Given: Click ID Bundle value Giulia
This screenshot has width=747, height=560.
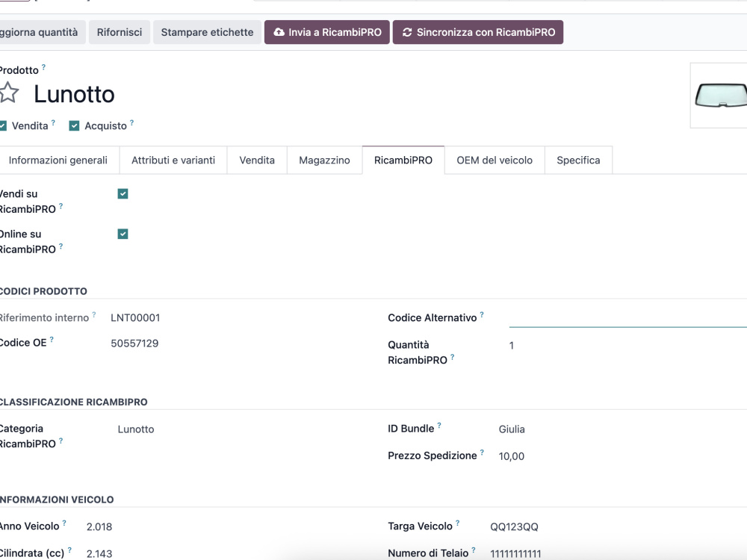Looking at the screenshot, I should [512, 429].
